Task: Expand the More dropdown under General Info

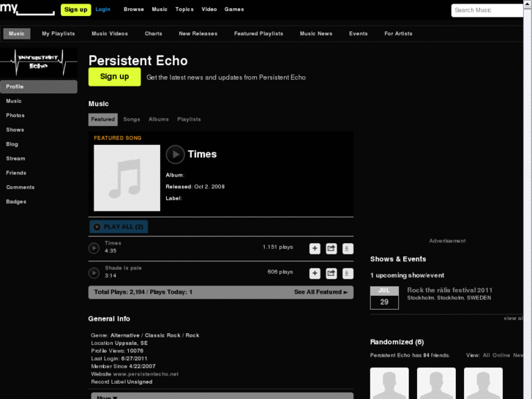Action: [222, 396]
